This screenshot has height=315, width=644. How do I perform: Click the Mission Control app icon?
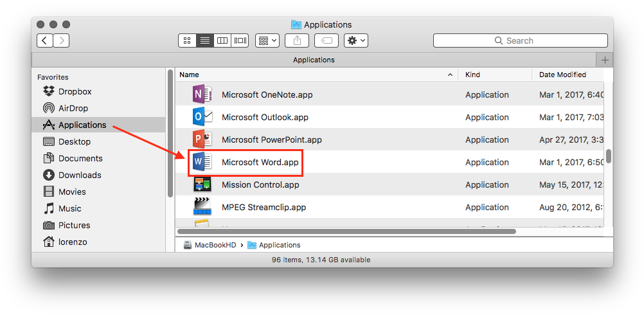click(x=202, y=184)
